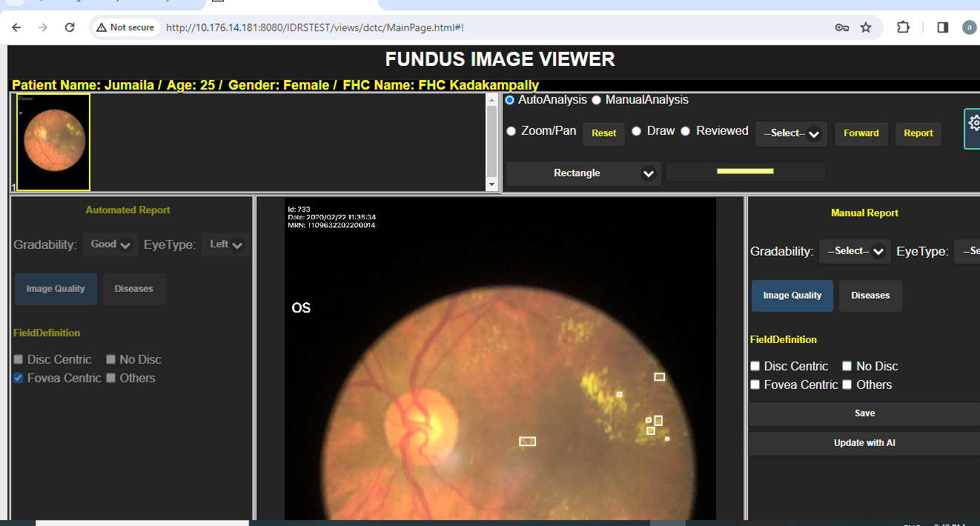980x526 pixels.
Task: Open the --Select-- dropdown beside Reviewed
Action: point(791,133)
